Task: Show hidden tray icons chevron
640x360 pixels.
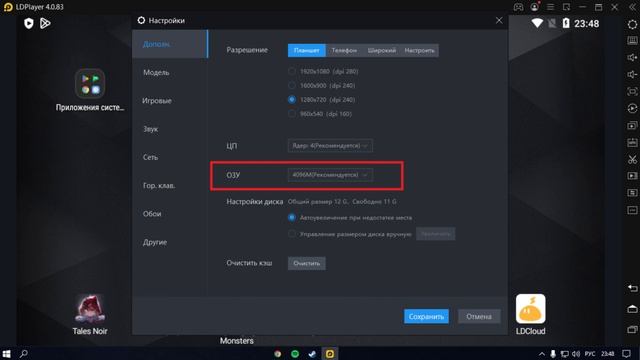Action: pyautogui.click(x=542, y=354)
